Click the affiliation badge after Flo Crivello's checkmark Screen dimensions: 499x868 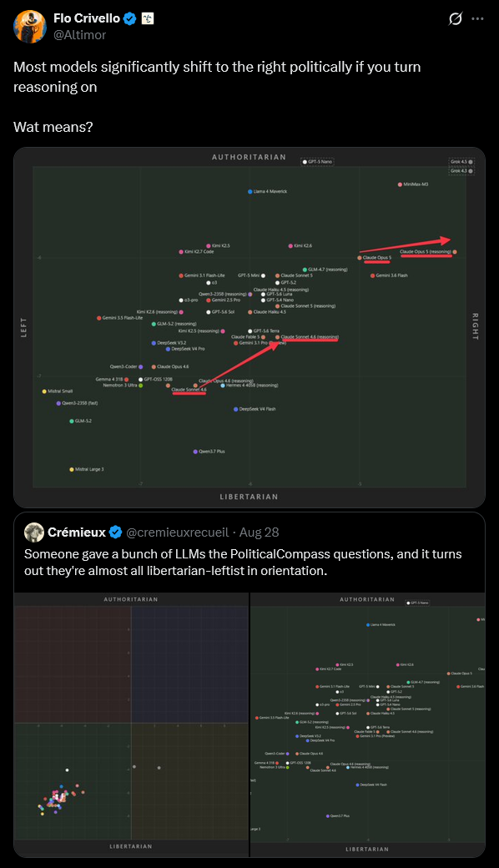coord(148,19)
